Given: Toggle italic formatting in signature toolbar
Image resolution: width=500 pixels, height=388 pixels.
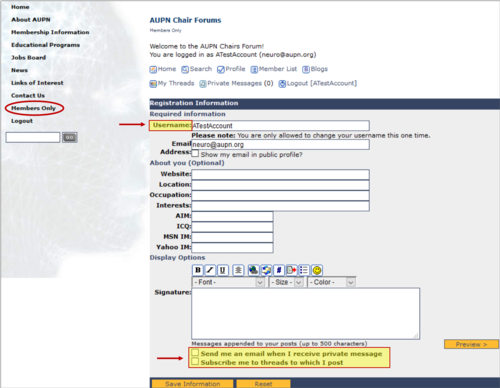Looking at the screenshot, I should click(x=210, y=270).
